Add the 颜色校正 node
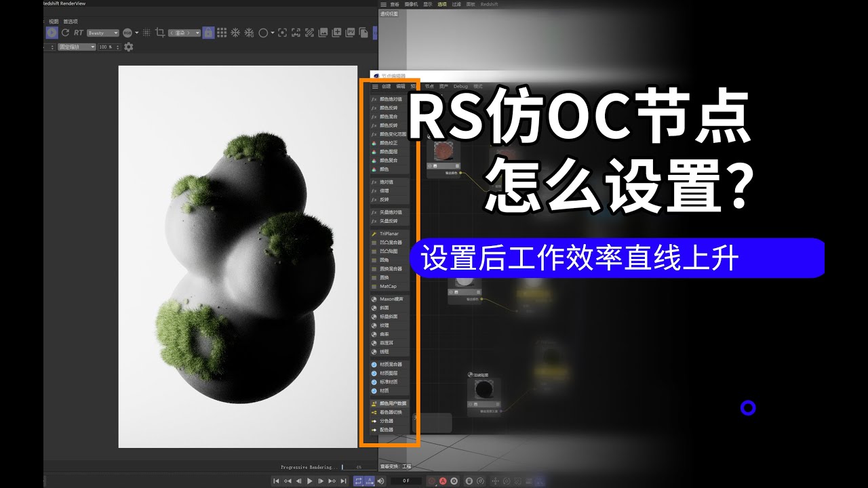The width and height of the screenshot is (868, 488). tap(389, 143)
